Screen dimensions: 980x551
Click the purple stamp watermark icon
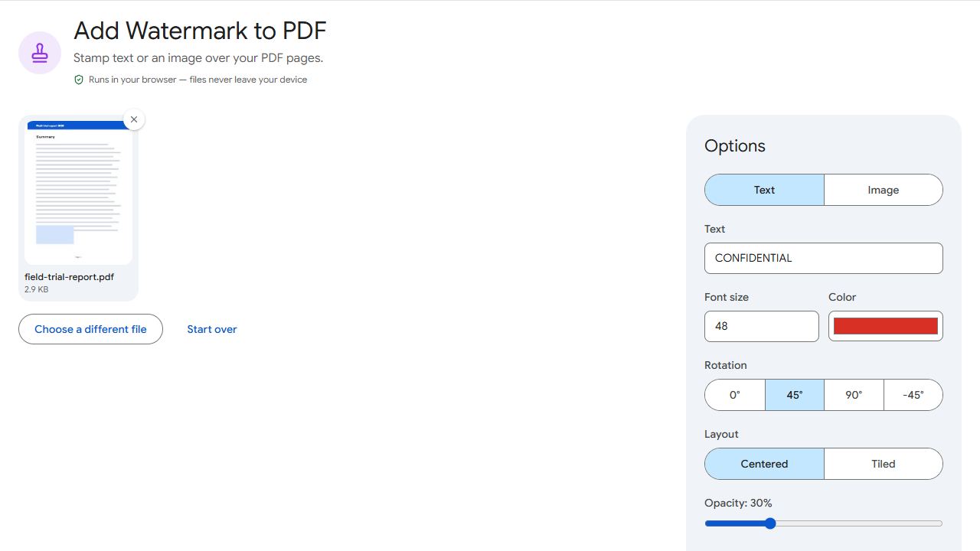(40, 53)
